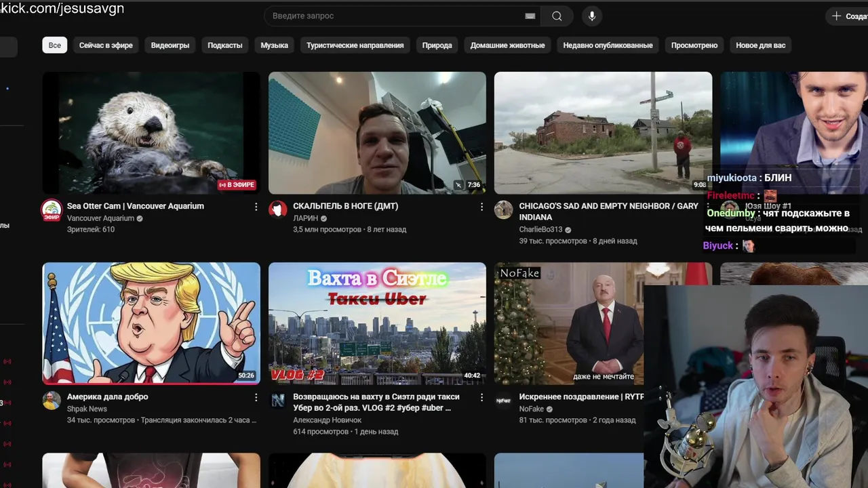
Task: Select the Все filter chip
Action: (x=54, y=45)
